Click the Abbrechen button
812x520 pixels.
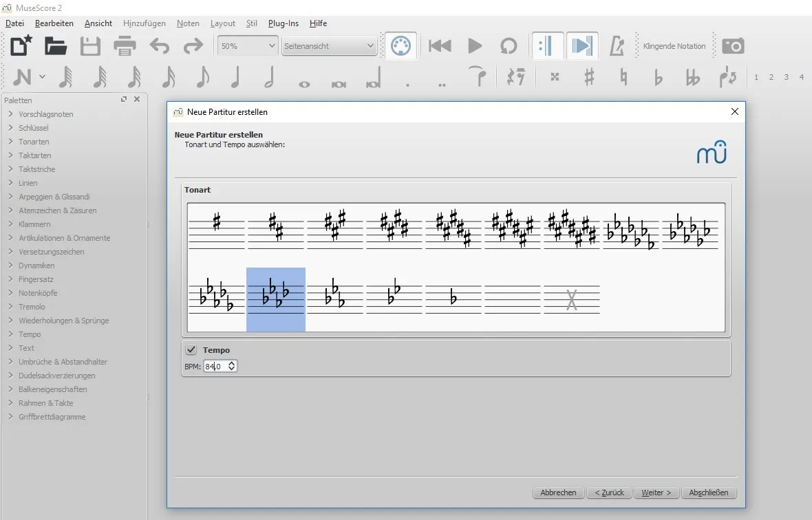(558, 492)
